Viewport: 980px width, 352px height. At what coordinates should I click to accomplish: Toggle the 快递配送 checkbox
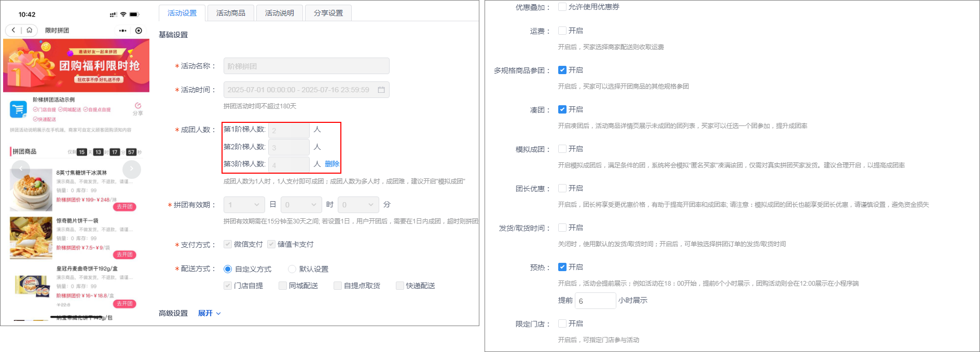pos(400,286)
